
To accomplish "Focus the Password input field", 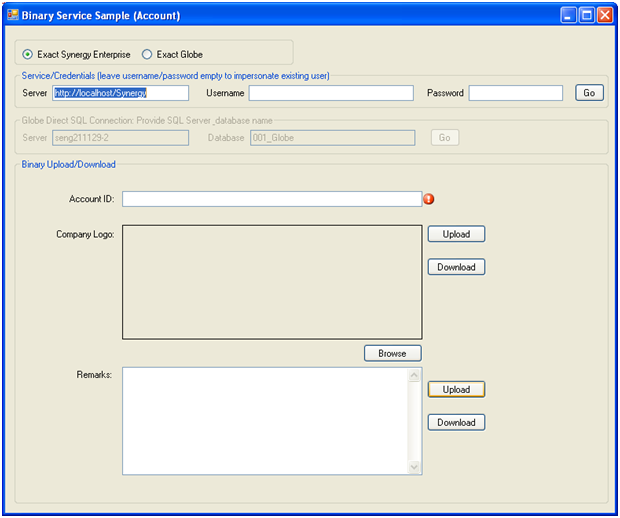I will [x=516, y=93].
